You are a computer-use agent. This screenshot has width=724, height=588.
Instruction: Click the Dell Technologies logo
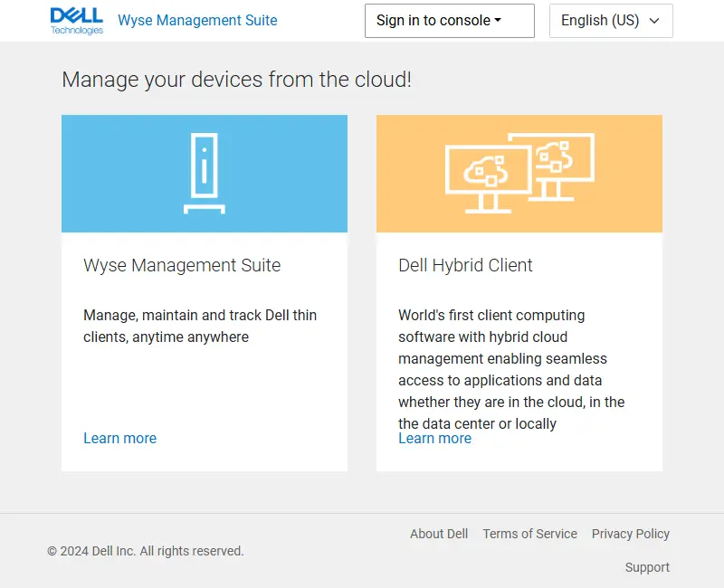[77, 21]
